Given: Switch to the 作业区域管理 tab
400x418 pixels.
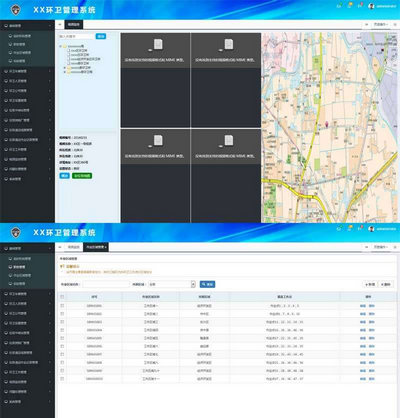Looking at the screenshot, I should [x=96, y=247].
